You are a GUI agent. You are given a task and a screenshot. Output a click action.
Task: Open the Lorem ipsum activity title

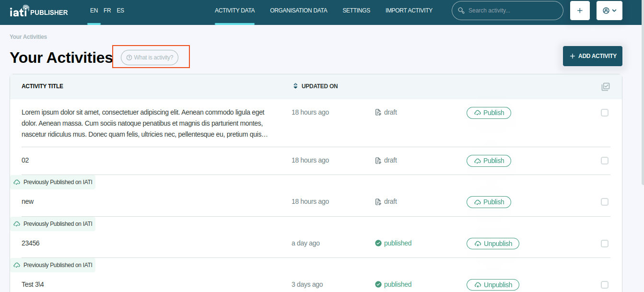(x=145, y=123)
